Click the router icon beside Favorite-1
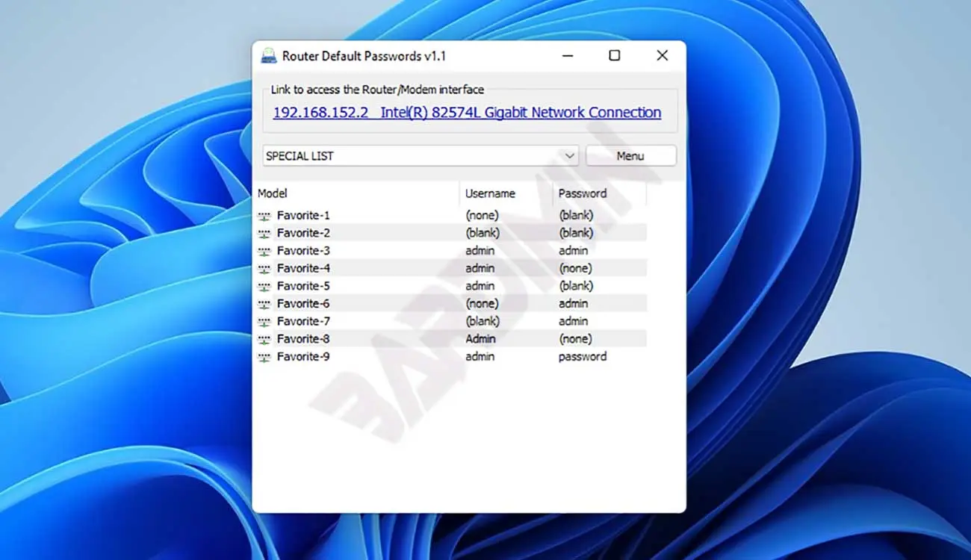This screenshot has height=560, width=971. coord(264,216)
